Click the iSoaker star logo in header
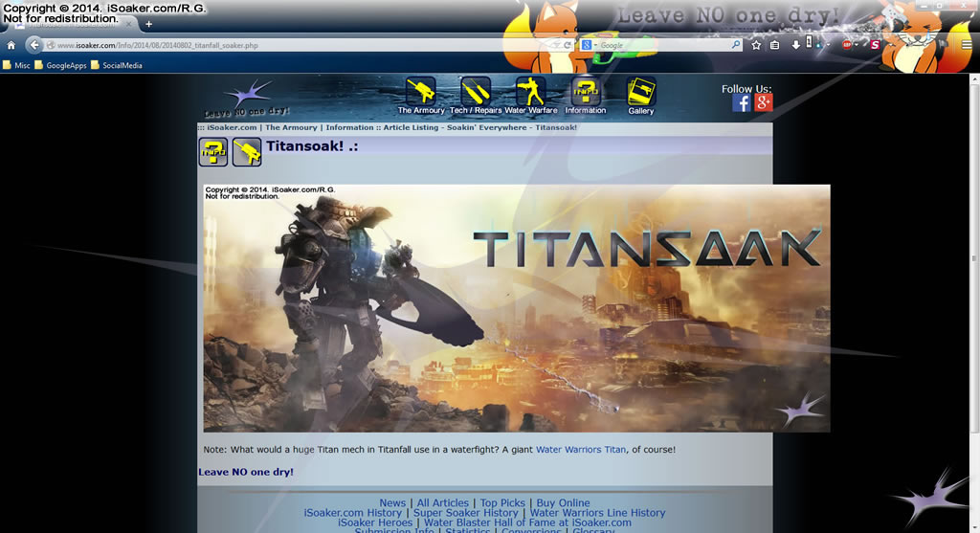Image resolution: width=980 pixels, height=533 pixels. (248, 99)
